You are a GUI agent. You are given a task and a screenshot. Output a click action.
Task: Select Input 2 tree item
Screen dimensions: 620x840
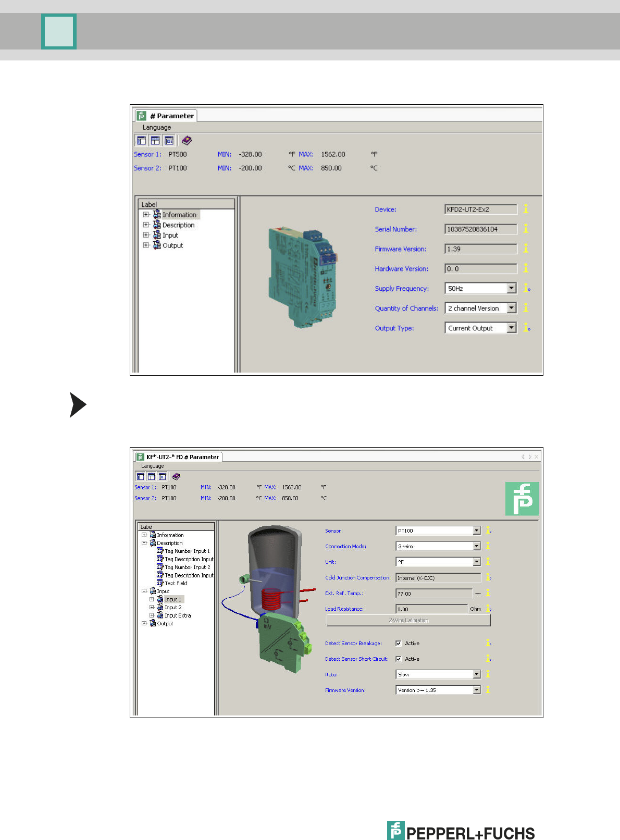[x=173, y=608]
